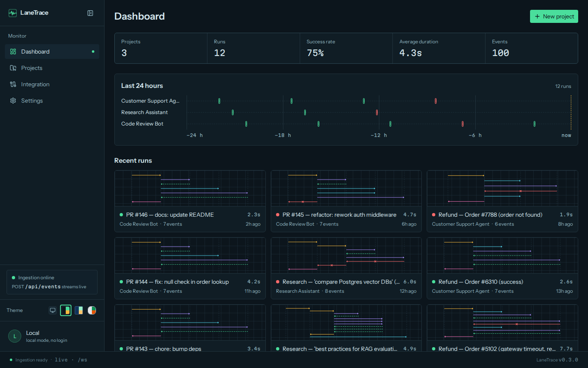Click the red failed marker on Research Assistant timeline
The height and width of the screenshot is (368, 588).
(377, 112)
